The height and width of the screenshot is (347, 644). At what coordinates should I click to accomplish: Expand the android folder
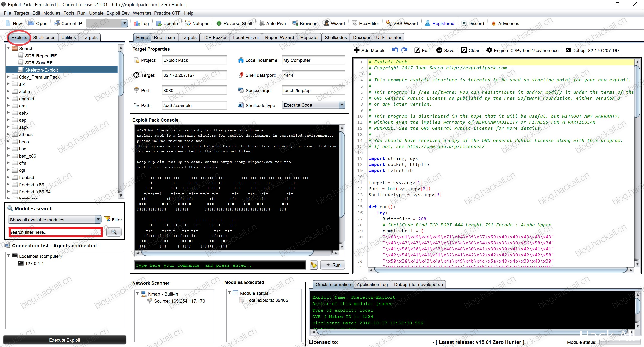[x=8, y=98]
